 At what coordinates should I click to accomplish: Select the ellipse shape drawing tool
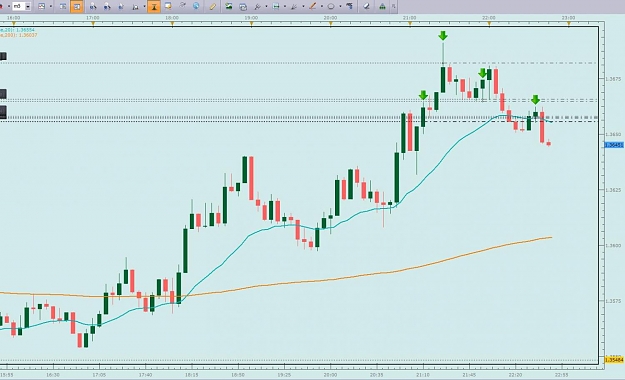331,6
